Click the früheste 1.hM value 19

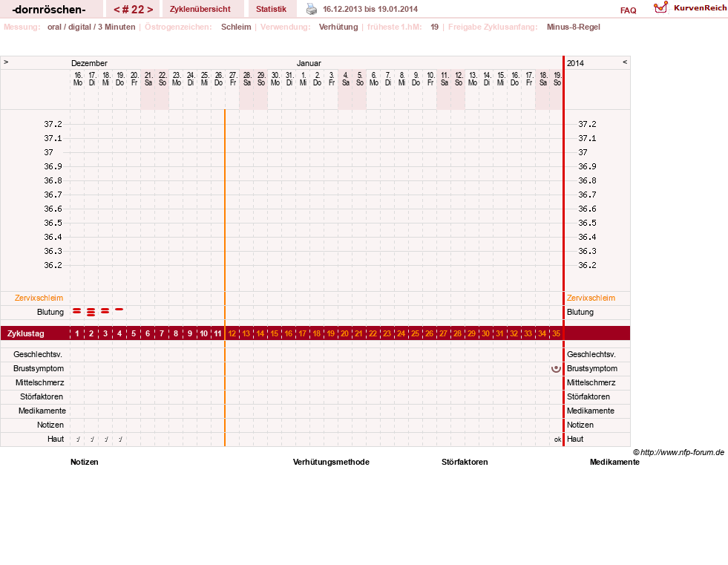pos(435,27)
